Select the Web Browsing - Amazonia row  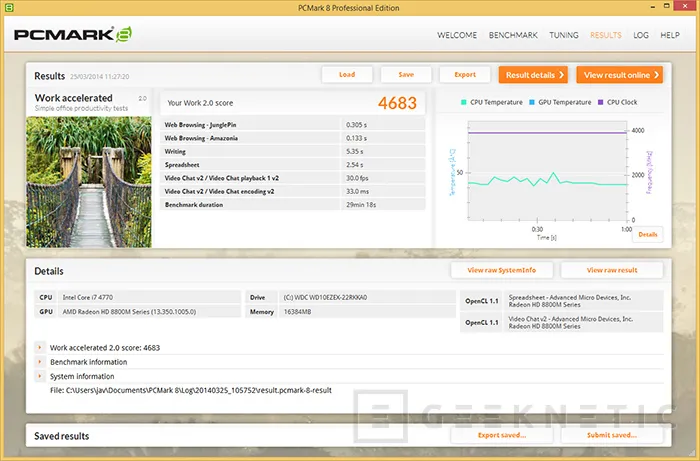point(292,138)
